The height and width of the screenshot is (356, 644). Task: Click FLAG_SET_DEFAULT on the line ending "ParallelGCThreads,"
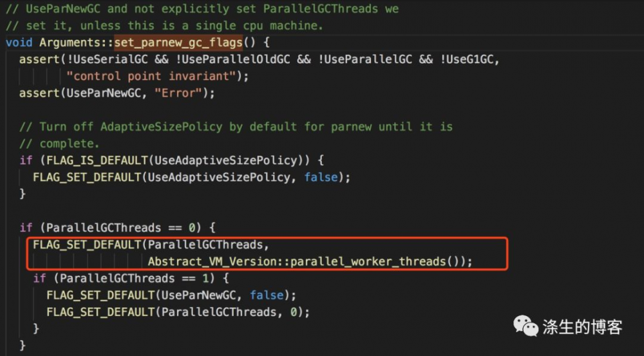[x=87, y=245]
